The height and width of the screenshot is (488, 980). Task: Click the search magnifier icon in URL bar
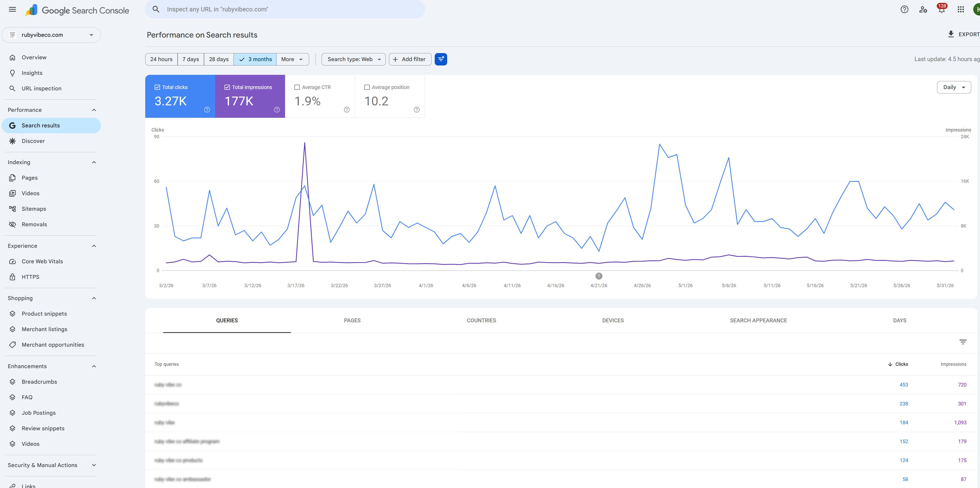pyautogui.click(x=156, y=9)
